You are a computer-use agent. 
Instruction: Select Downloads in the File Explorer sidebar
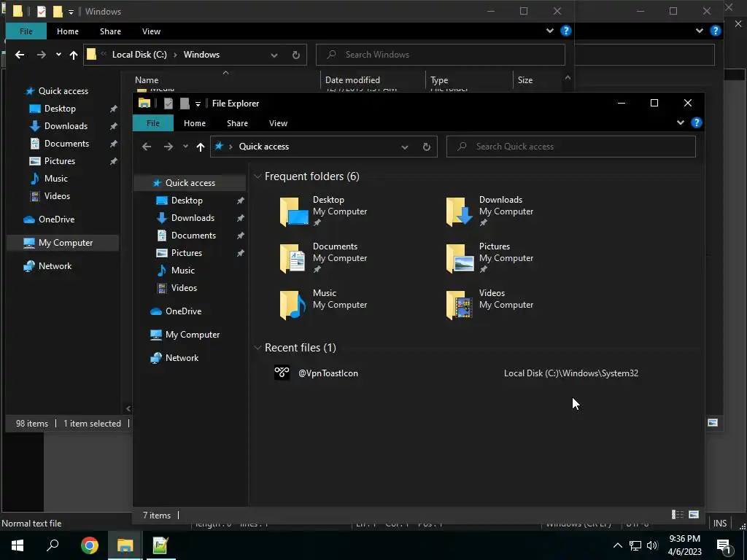[x=193, y=217]
